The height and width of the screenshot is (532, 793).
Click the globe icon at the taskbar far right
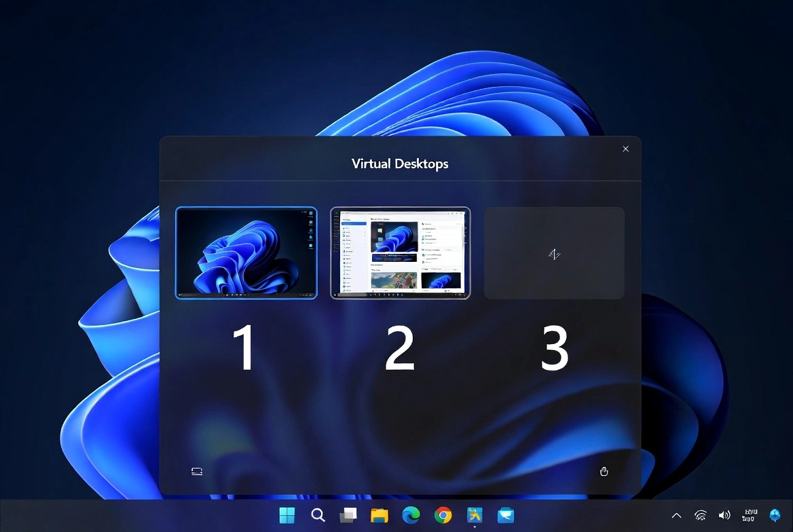pos(775,515)
